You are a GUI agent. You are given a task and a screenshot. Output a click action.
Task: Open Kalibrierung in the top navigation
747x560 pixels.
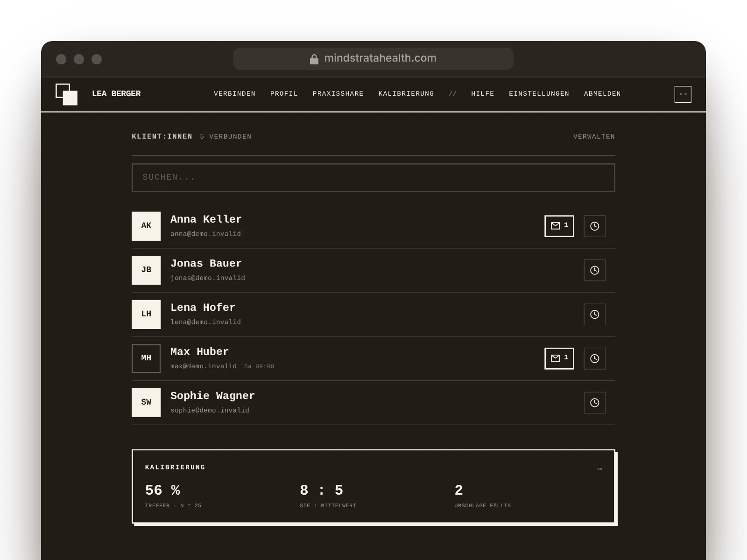point(406,94)
